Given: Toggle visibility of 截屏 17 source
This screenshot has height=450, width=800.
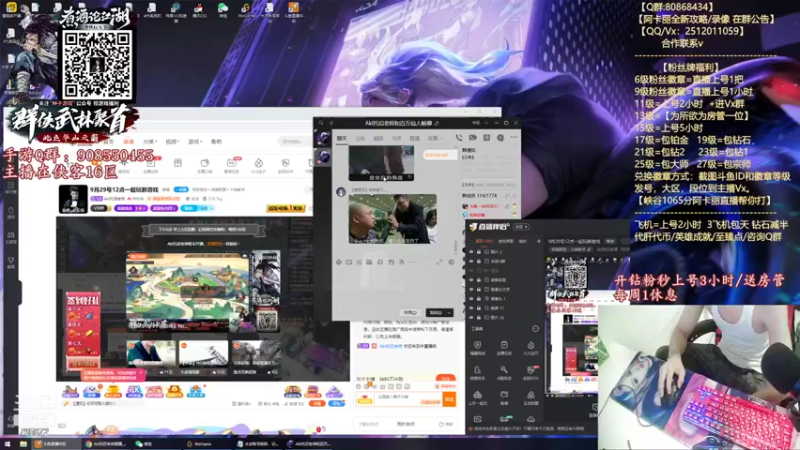Looking at the screenshot, I should pyautogui.click(x=471, y=308).
